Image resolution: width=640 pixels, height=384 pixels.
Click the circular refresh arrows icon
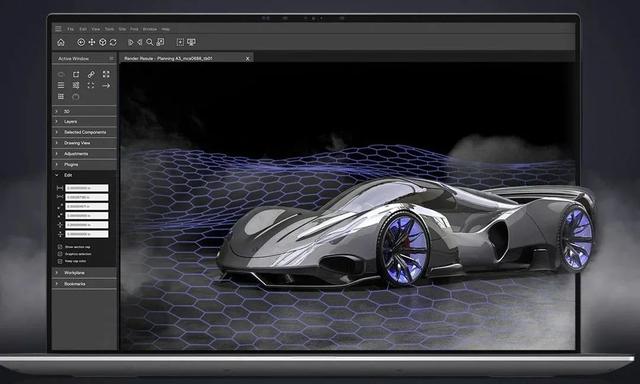(113, 42)
